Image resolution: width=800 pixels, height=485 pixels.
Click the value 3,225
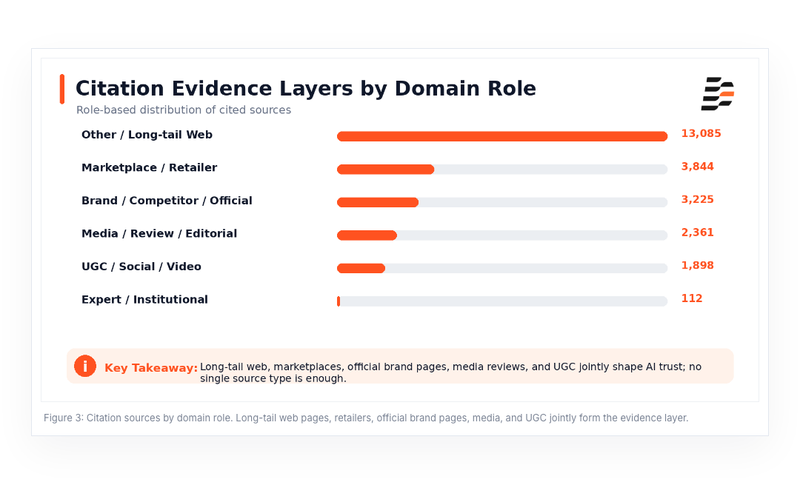point(697,199)
